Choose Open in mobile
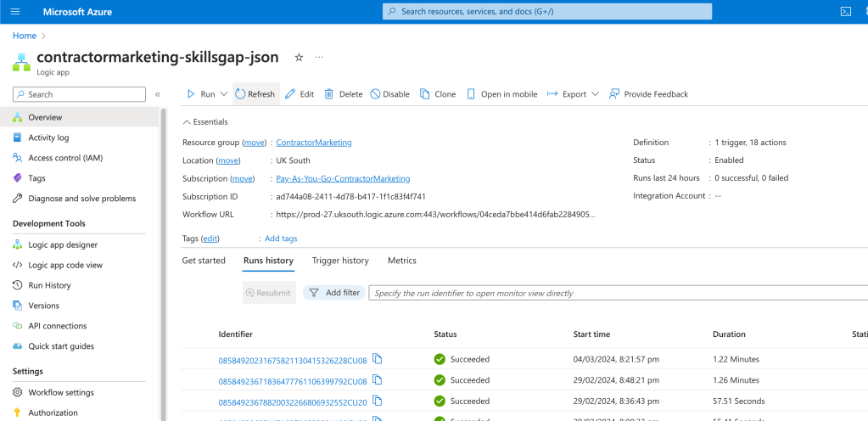This screenshot has height=421, width=868. click(x=502, y=94)
